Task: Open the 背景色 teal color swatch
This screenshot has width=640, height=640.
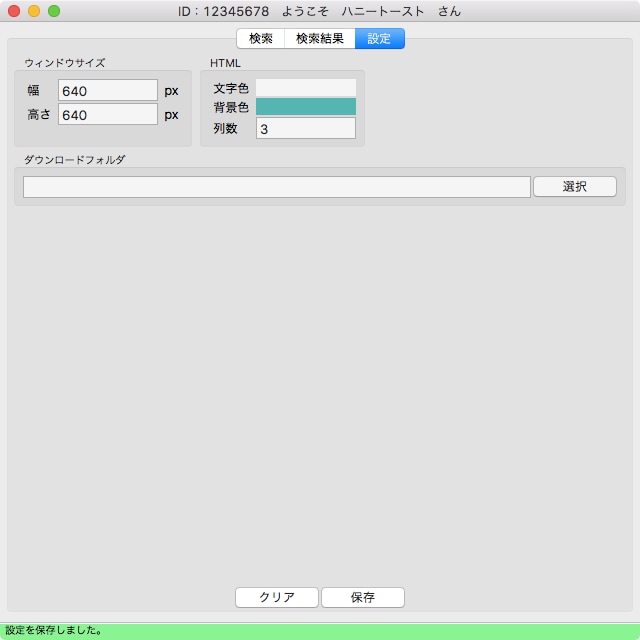Action: coord(306,107)
